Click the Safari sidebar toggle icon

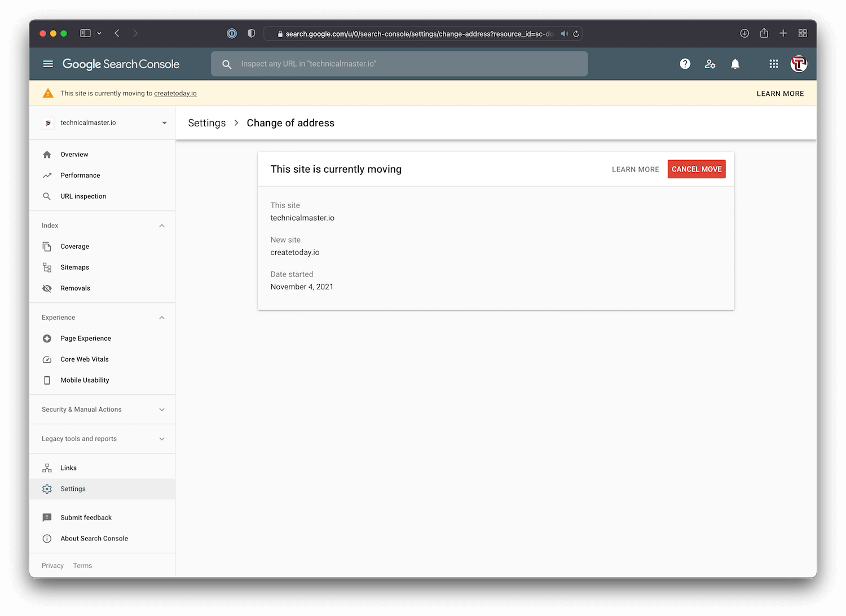(85, 33)
